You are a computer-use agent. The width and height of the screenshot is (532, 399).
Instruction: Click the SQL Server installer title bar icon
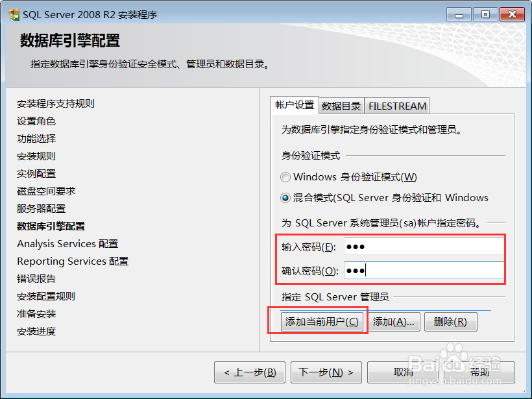[x=14, y=14]
